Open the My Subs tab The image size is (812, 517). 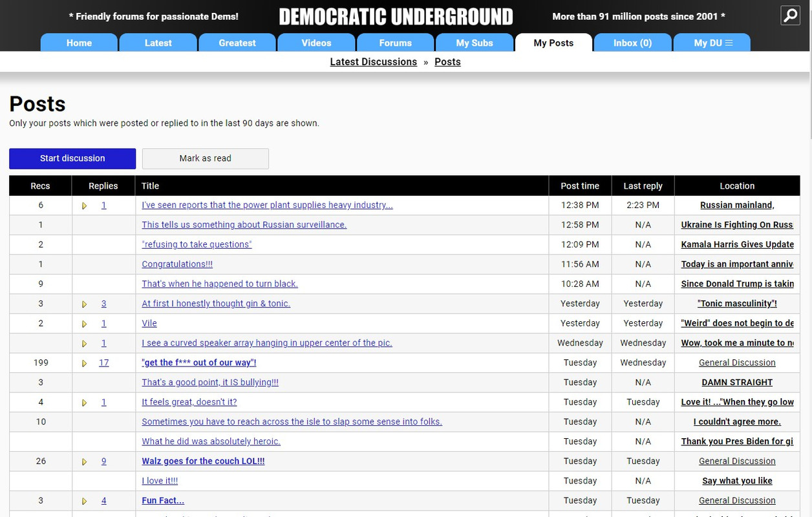tap(475, 43)
